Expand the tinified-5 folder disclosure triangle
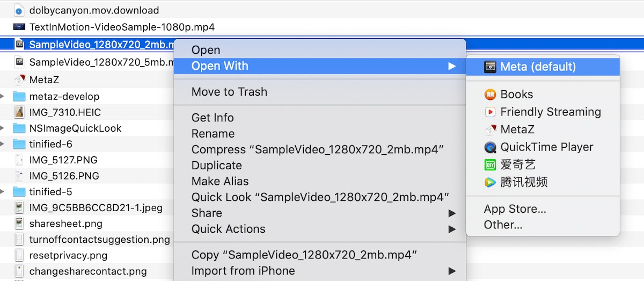Viewport: 644px width, 281px height. pyautogui.click(x=3, y=192)
